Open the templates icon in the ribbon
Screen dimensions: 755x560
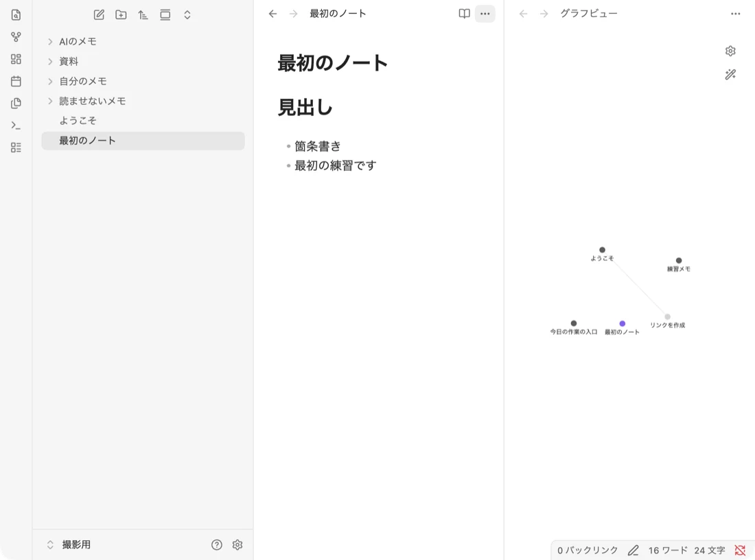(x=16, y=103)
